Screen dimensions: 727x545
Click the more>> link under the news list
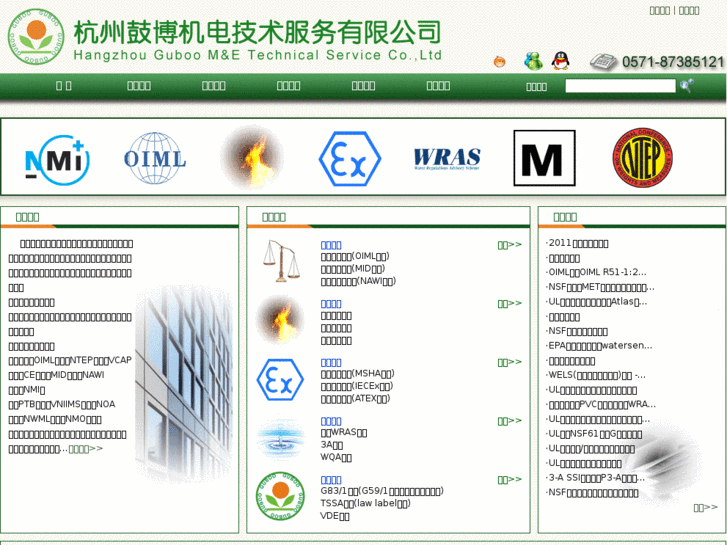pyautogui.click(x=706, y=508)
